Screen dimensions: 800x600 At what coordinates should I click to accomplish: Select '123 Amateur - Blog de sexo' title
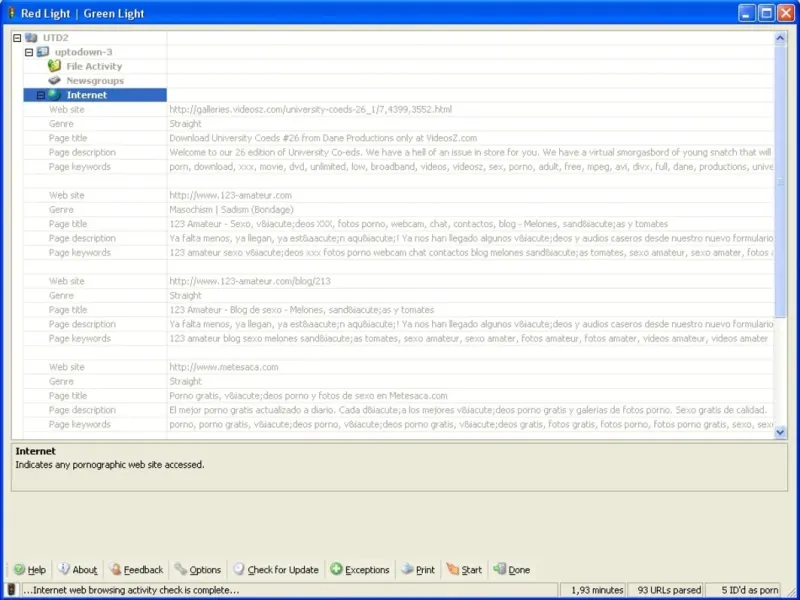coord(302,309)
